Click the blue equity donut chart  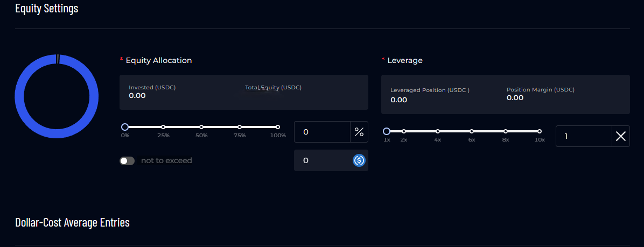(x=57, y=96)
